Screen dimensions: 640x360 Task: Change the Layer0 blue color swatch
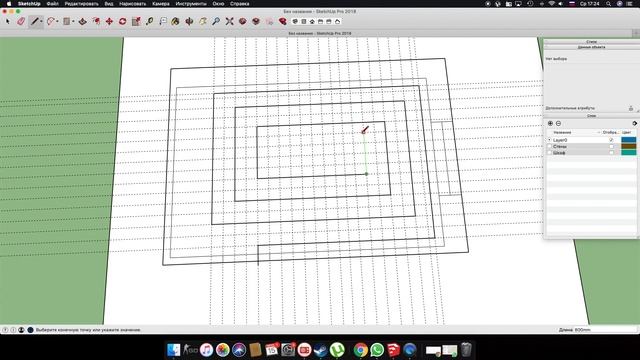[629, 140]
